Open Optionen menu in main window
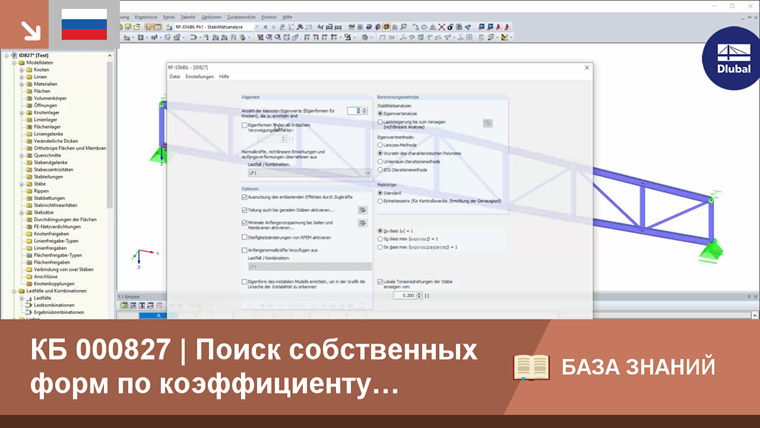760x428 pixels. tap(211, 17)
